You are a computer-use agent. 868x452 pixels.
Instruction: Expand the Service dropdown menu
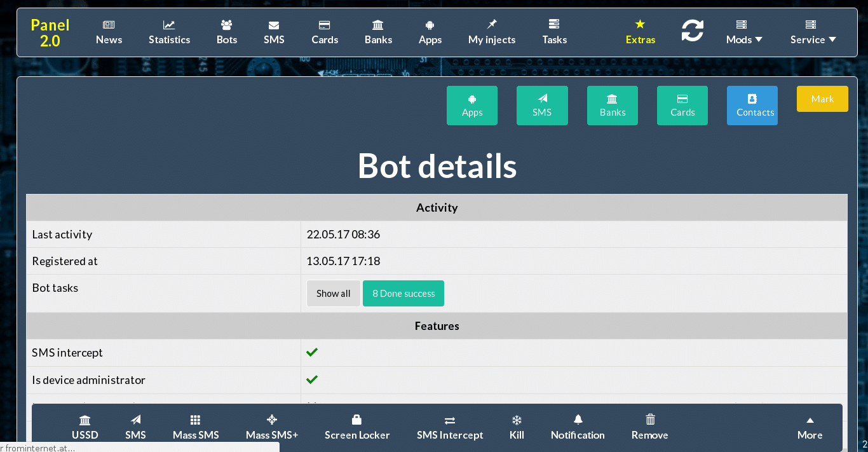point(813,32)
